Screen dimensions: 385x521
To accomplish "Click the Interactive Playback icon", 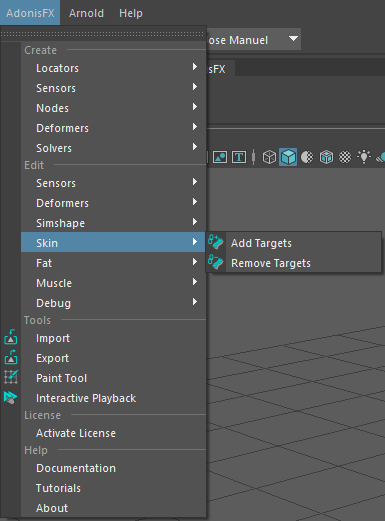I will (11, 397).
